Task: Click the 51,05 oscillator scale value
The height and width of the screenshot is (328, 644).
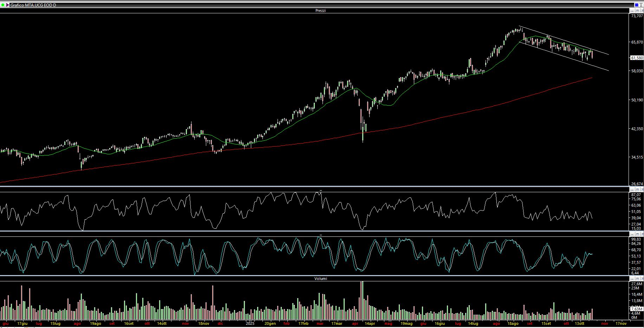Action: (636, 212)
